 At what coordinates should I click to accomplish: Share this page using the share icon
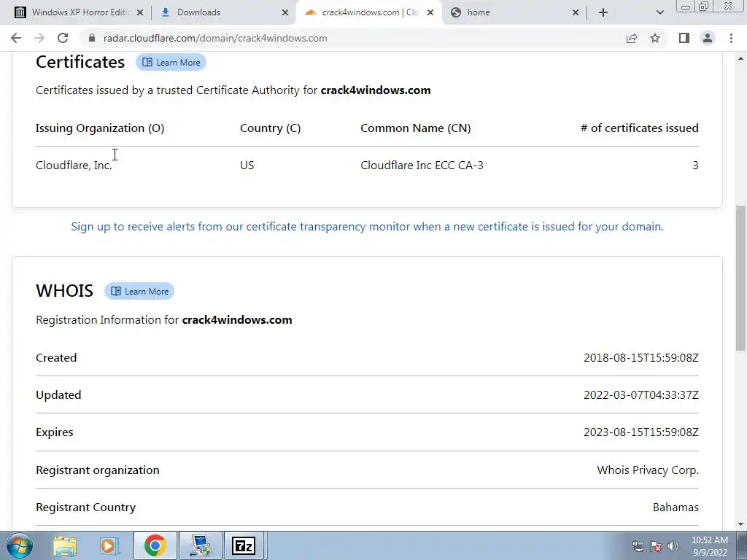pyautogui.click(x=632, y=38)
